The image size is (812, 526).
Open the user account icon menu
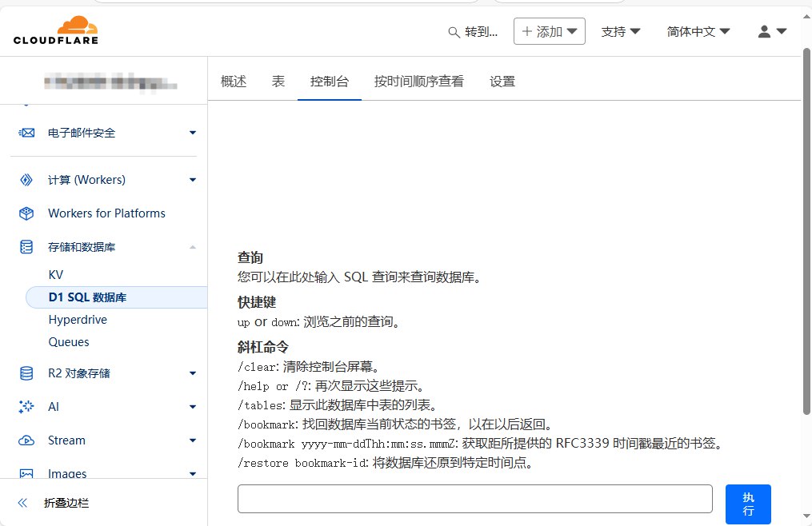tap(772, 32)
